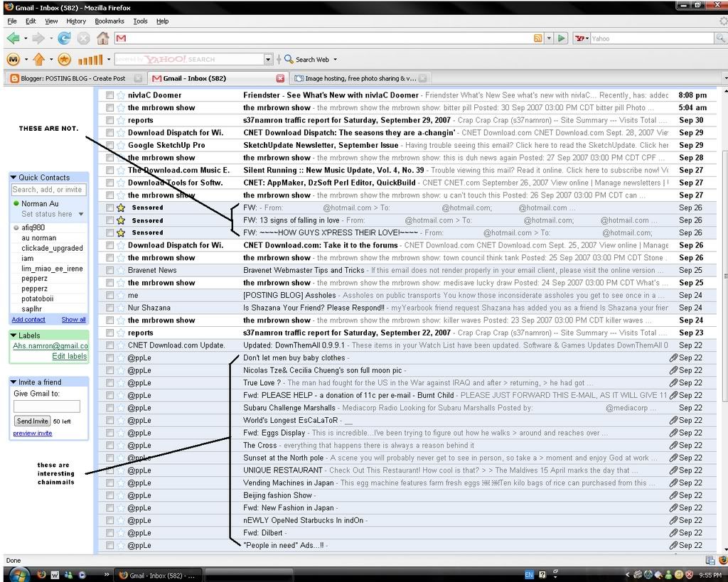Open the '[POSTING BLOG] Assholes' email from me
The image size is (728, 582).
(407, 295)
